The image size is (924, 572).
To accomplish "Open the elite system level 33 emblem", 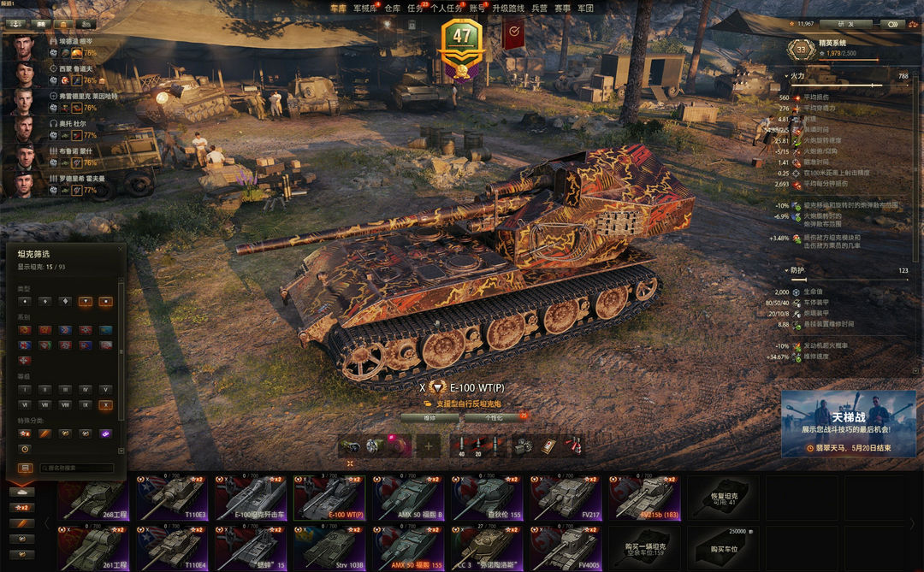I will point(802,50).
